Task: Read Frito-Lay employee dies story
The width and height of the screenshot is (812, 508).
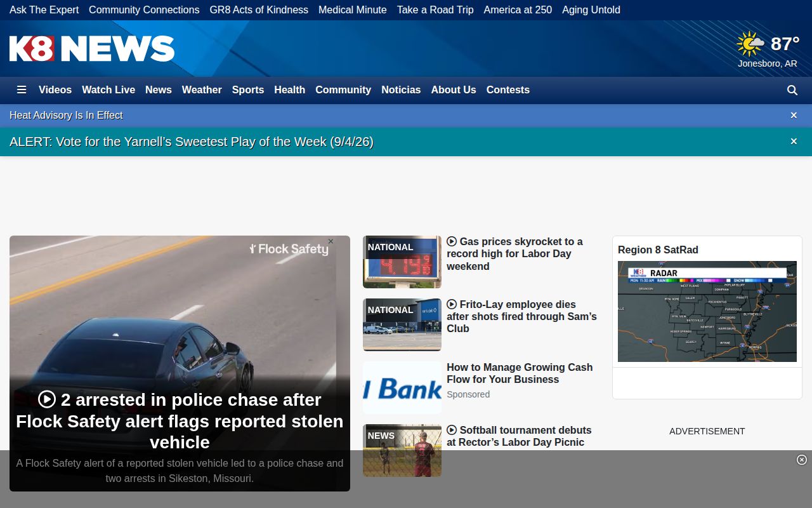Action: pos(521,316)
